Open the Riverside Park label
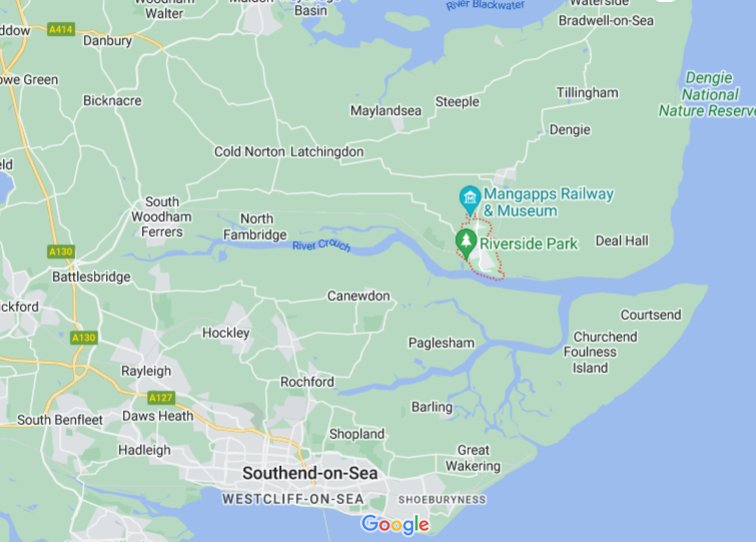Viewport: 756px width, 542px height. (x=528, y=244)
